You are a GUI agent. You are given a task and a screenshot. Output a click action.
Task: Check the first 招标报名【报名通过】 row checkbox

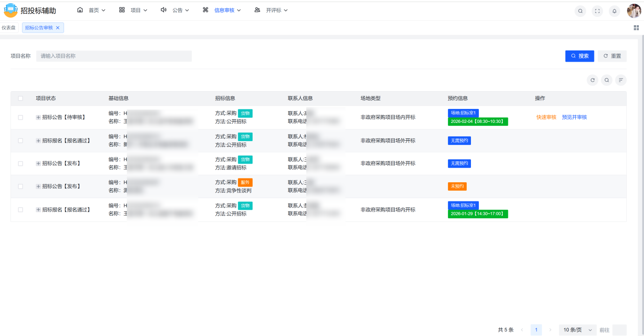20,141
